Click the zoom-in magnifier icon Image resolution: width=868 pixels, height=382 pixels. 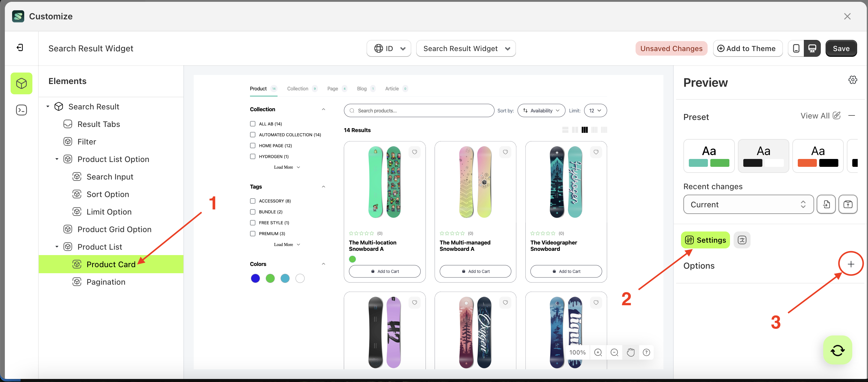click(x=599, y=352)
